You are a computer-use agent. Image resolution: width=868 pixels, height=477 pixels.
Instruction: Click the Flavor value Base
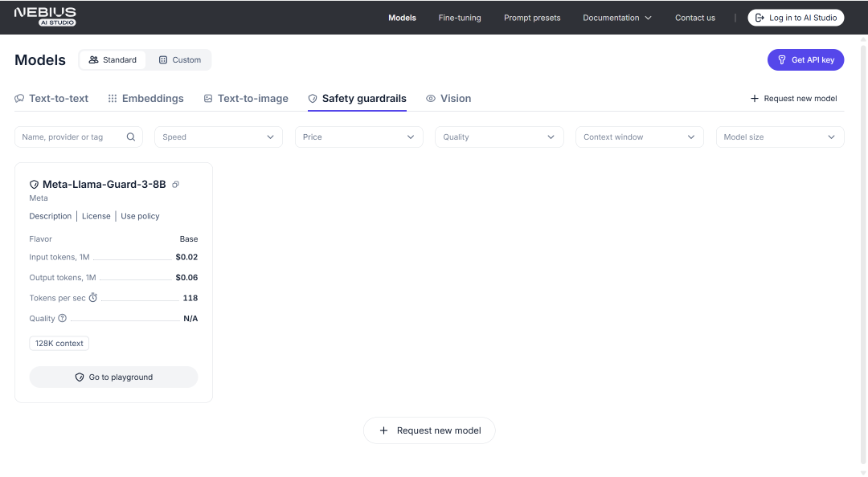[x=189, y=239]
